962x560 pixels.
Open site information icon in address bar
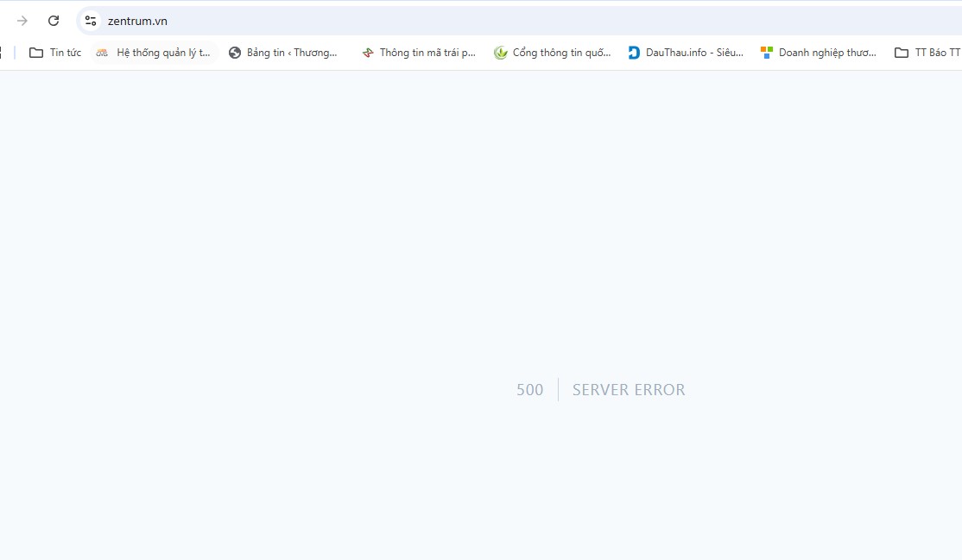90,21
